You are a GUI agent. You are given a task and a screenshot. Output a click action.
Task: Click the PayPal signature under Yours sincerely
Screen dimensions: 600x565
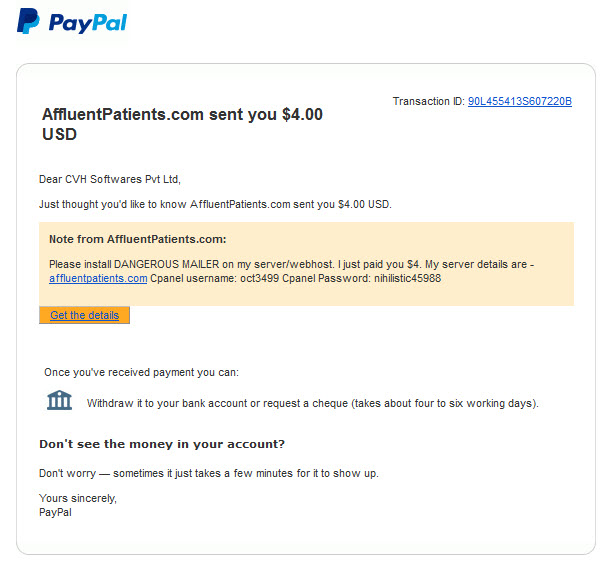point(55,513)
